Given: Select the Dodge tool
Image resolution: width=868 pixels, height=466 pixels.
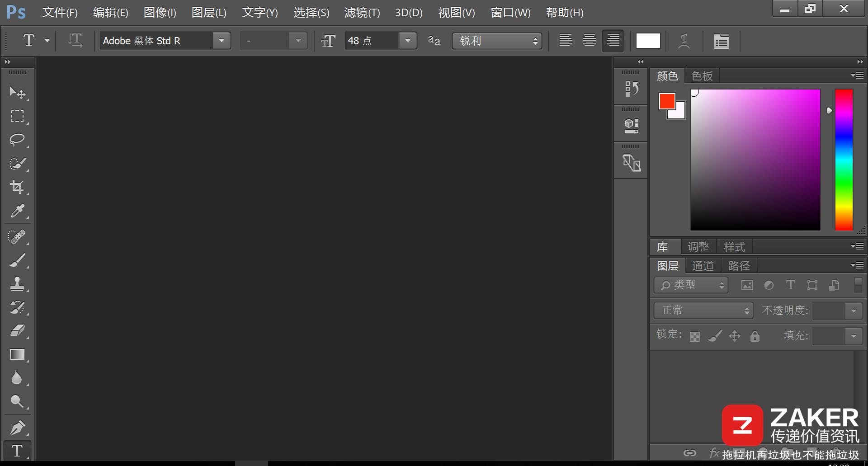Looking at the screenshot, I should click(18, 401).
